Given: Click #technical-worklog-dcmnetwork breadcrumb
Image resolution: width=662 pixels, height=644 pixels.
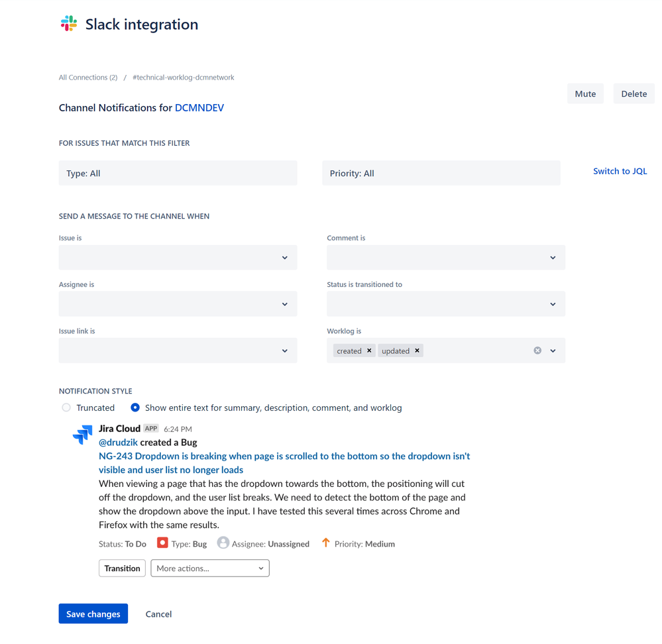Looking at the screenshot, I should click(x=184, y=78).
